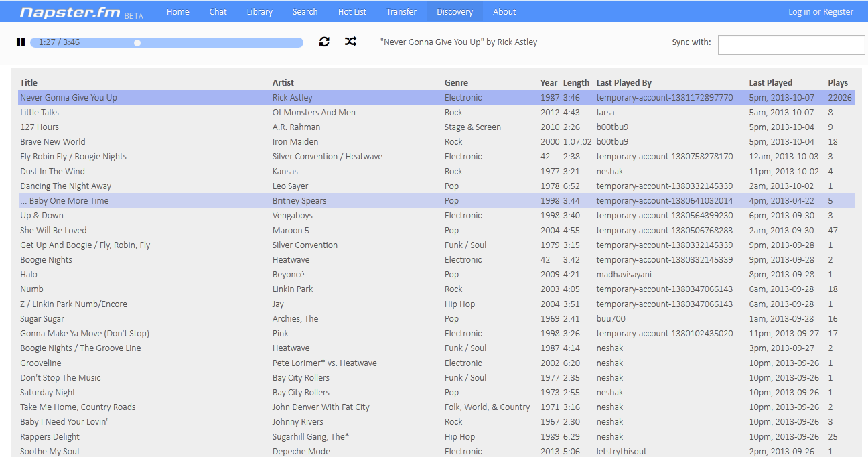
Task: Click the 'Iron Maiden' artist cell
Action: coord(295,142)
